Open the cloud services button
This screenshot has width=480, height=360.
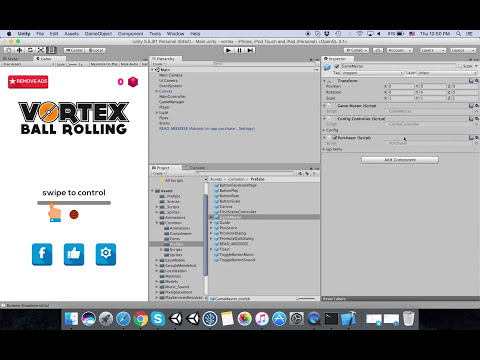tap(378, 50)
